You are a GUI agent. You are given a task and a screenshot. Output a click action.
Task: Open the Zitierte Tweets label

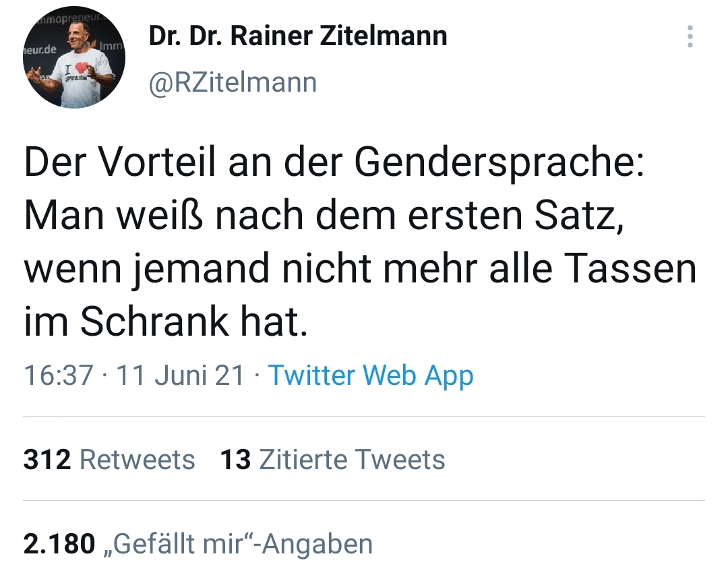click(352, 460)
